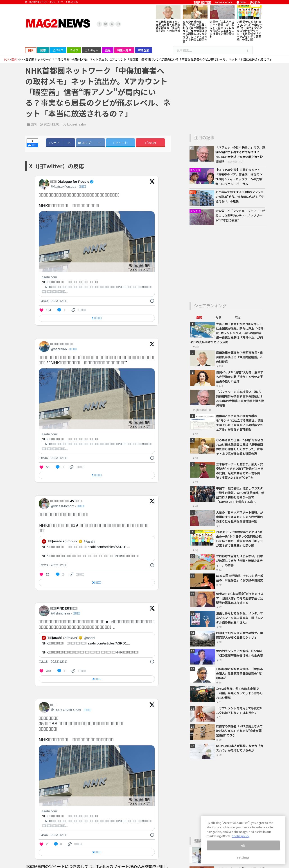Open the 有名企業 navigation category
Screen dimensions: 289x868
[144, 50]
